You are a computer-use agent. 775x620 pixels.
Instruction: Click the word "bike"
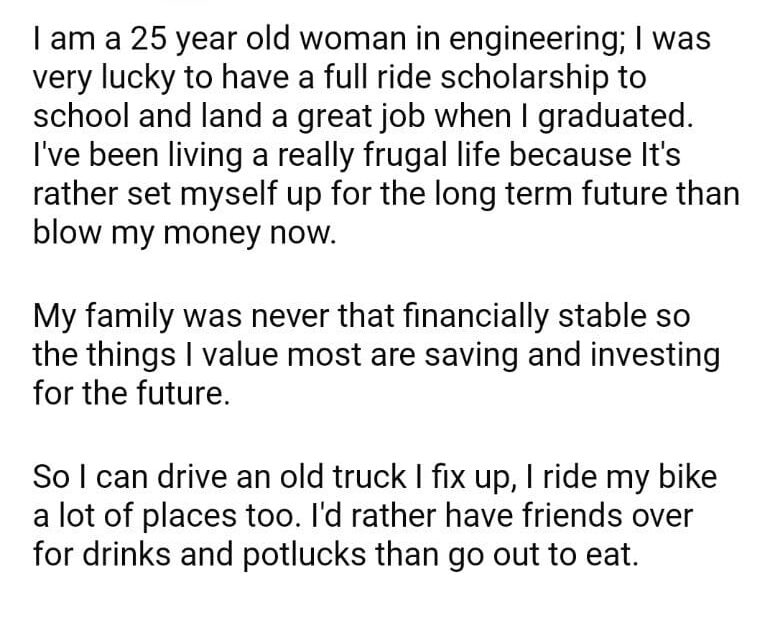686,478
